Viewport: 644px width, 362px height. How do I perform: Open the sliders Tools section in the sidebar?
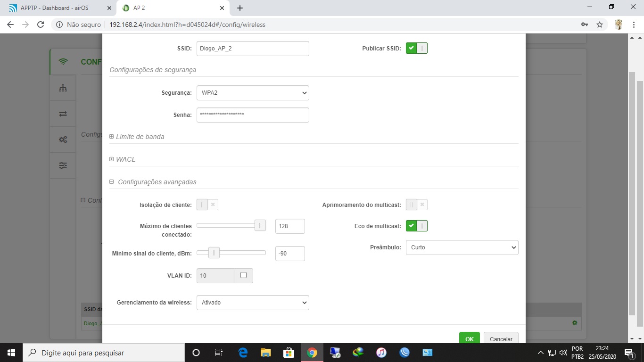coord(63,165)
